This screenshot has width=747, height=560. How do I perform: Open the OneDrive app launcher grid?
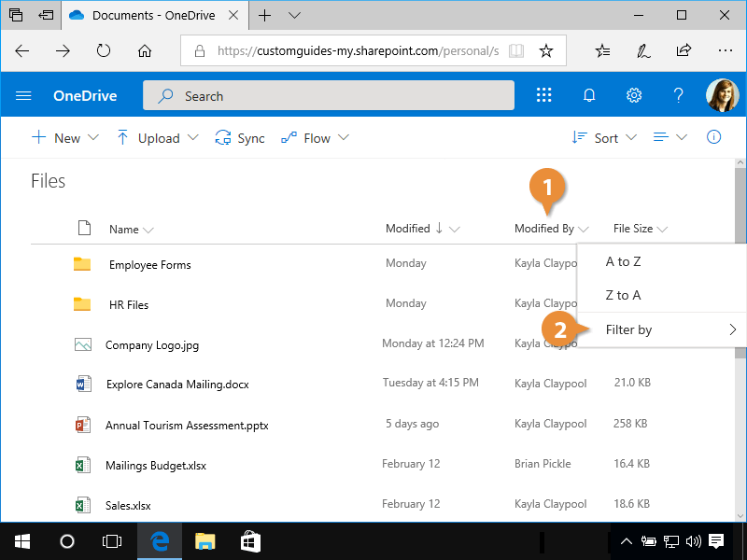coord(543,95)
